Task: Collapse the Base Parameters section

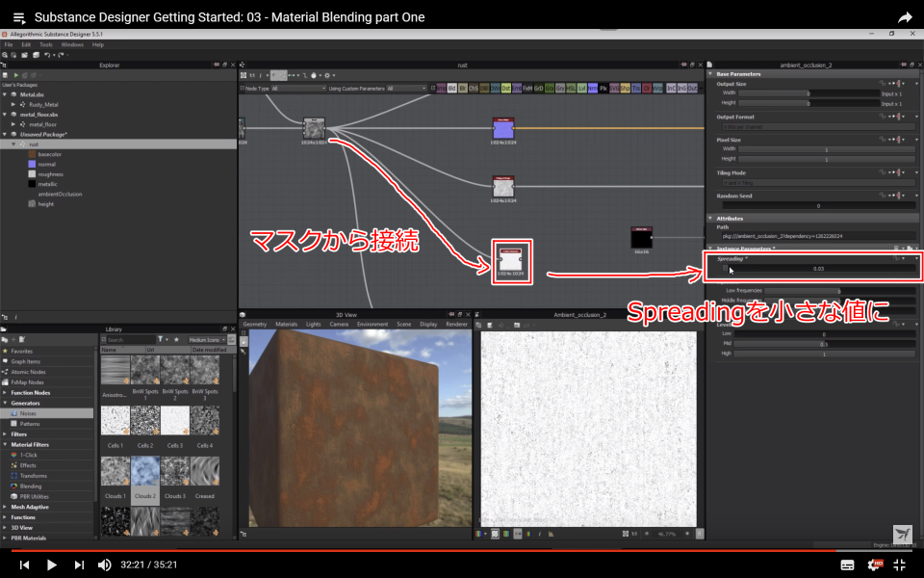Action: pos(710,74)
